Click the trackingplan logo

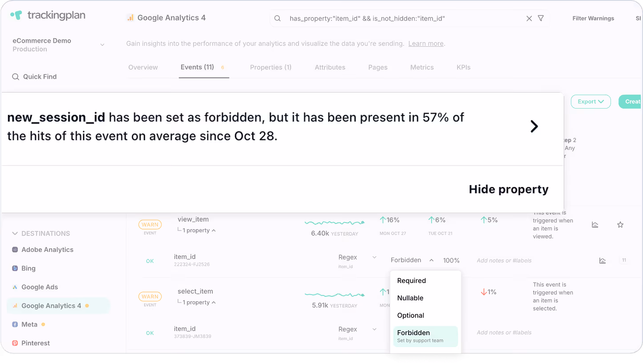click(48, 15)
